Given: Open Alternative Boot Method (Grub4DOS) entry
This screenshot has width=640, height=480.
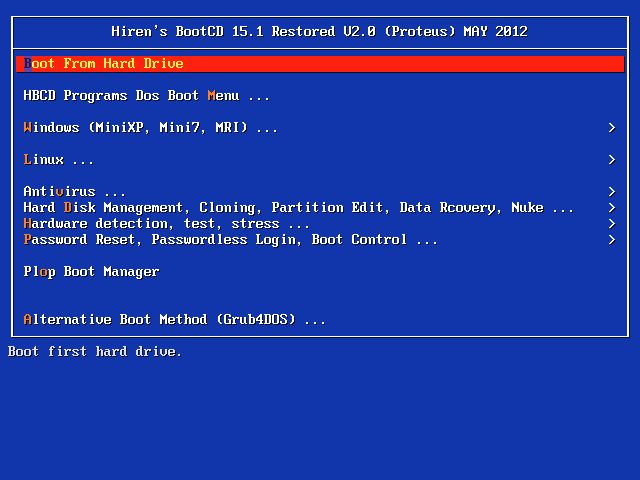Looking at the screenshot, I should pyautogui.click(x=320, y=319).
